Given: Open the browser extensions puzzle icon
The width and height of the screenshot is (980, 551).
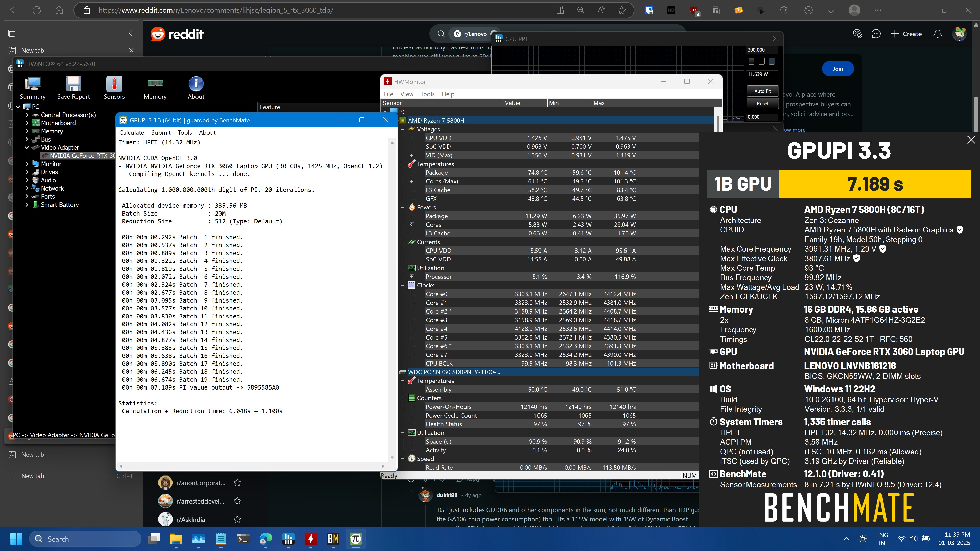Looking at the screenshot, I should pos(784,10).
